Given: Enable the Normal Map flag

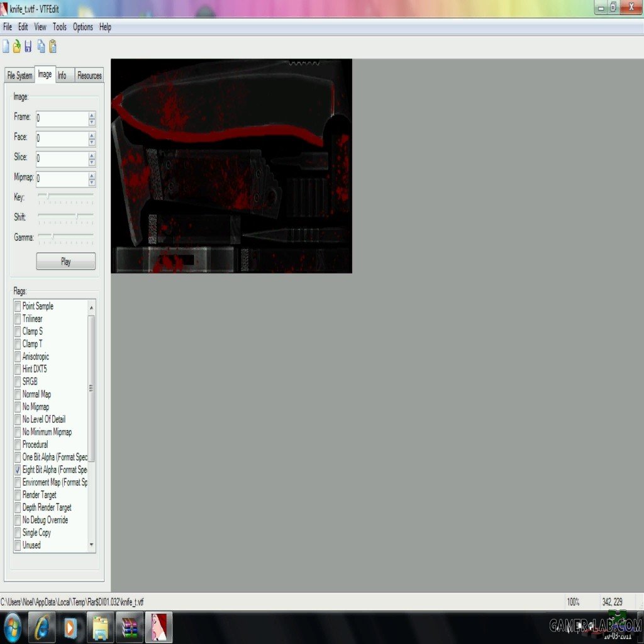Looking at the screenshot, I should (x=18, y=395).
